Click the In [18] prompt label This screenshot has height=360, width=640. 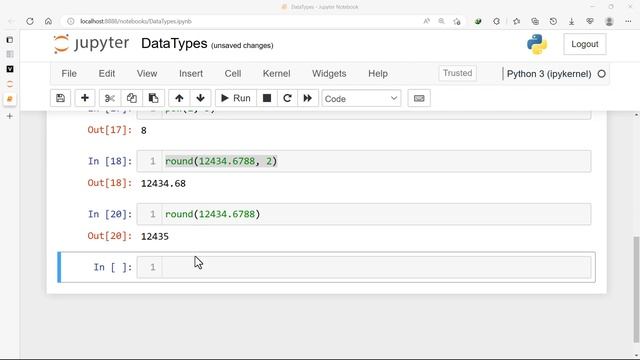point(110,161)
